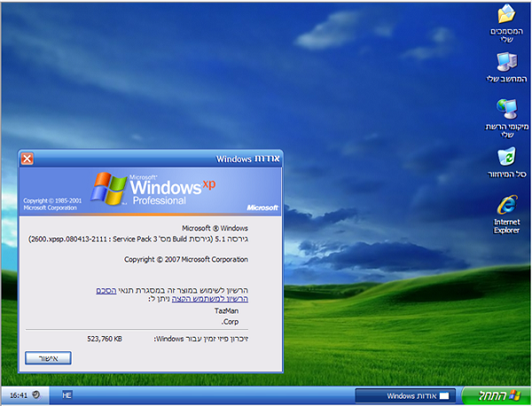532x406 pixels.
Task: Click the TazMan licensee name
Action: coord(227,310)
